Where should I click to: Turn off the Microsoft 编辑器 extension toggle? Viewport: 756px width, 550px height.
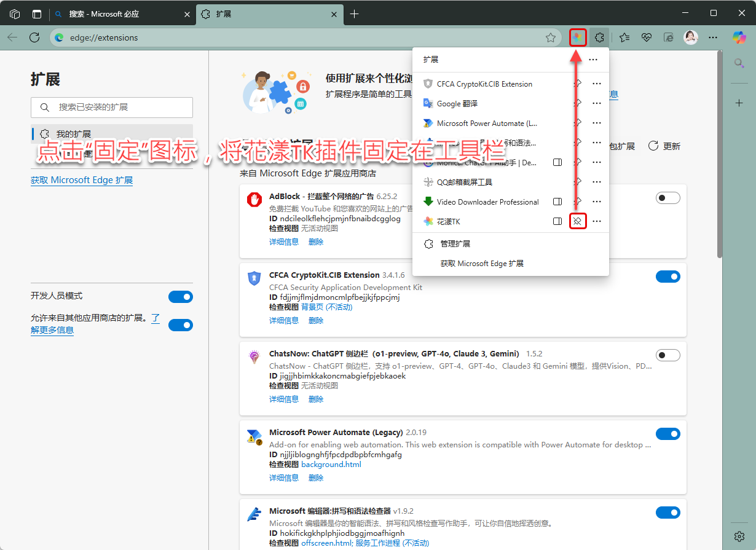click(668, 513)
